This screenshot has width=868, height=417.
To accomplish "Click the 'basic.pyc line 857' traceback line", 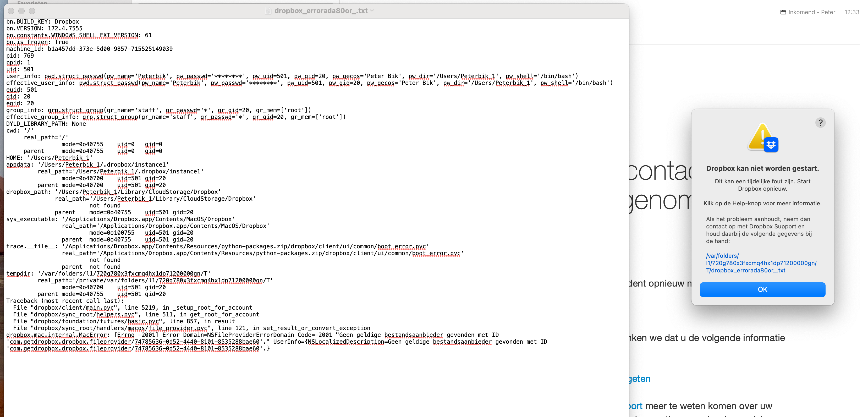I will coord(124,321).
